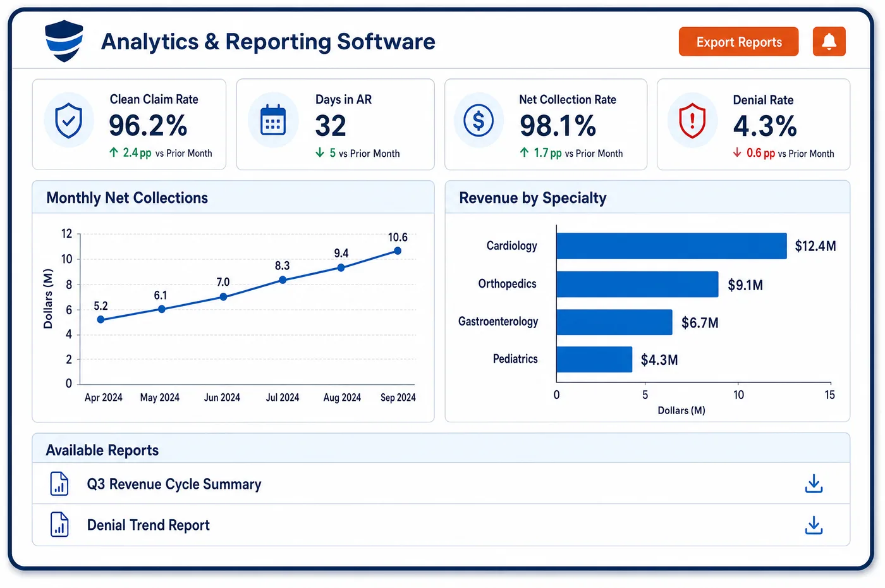Download the Denial Trend Report
This screenshot has height=588, width=885.
[814, 525]
